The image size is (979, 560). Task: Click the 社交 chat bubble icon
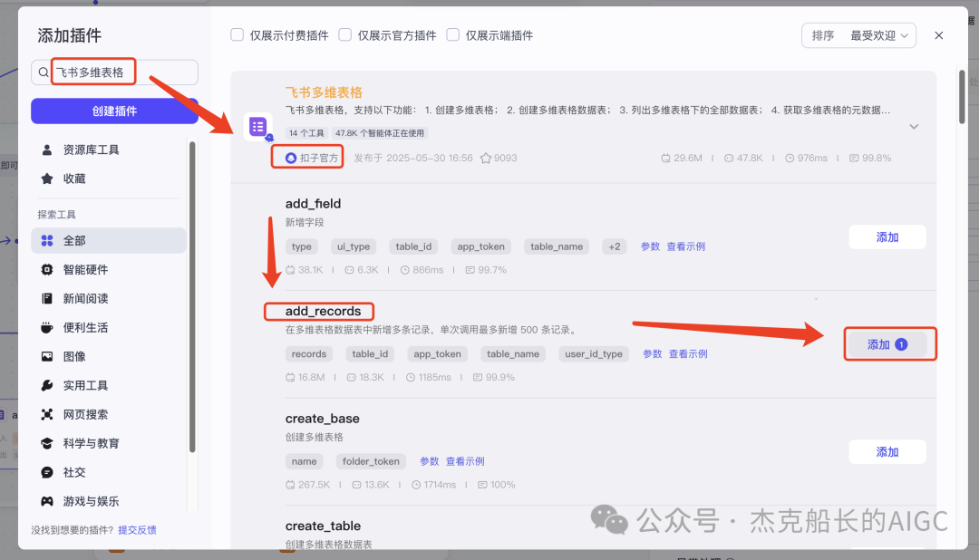pyautogui.click(x=47, y=473)
